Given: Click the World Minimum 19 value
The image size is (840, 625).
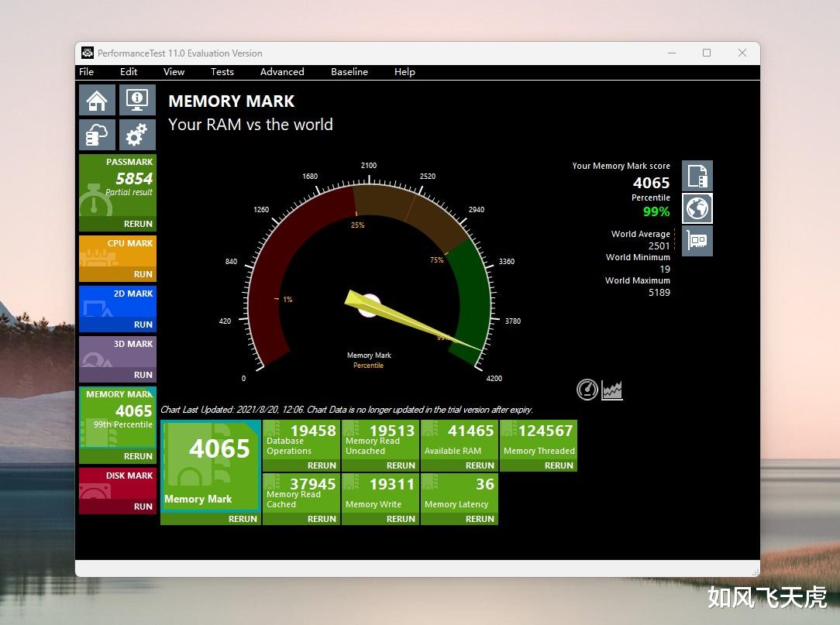Looking at the screenshot, I should pos(665,269).
